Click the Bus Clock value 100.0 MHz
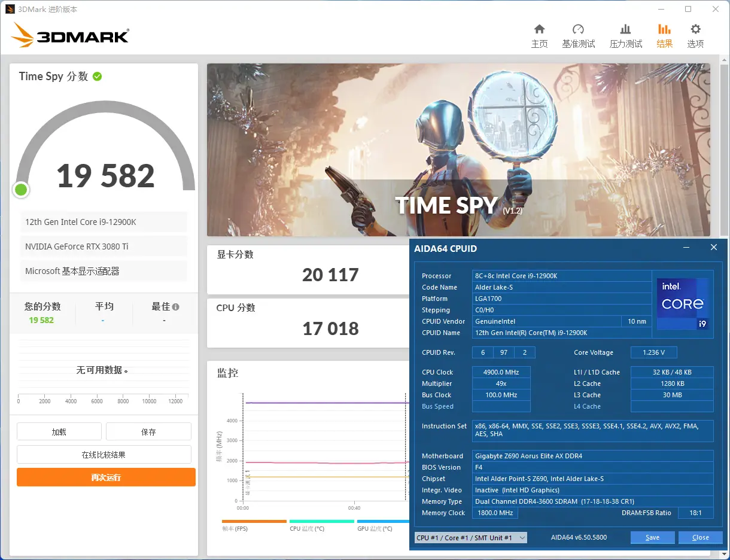The image size is (730, 560). [x=501, y=395]
